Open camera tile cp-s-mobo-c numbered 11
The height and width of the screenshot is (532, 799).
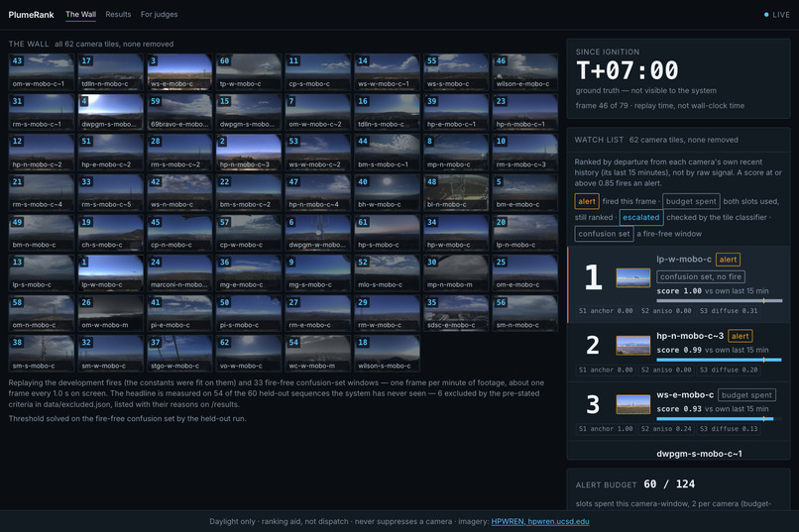318,71
